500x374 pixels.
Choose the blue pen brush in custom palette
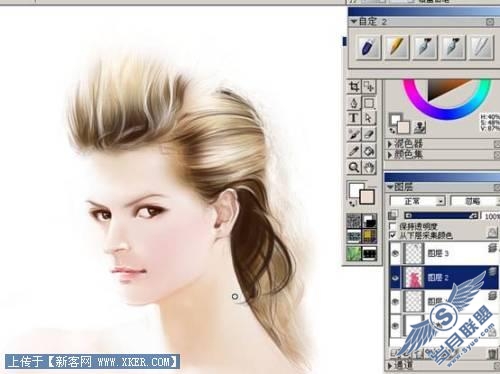(x=369, y=47)
